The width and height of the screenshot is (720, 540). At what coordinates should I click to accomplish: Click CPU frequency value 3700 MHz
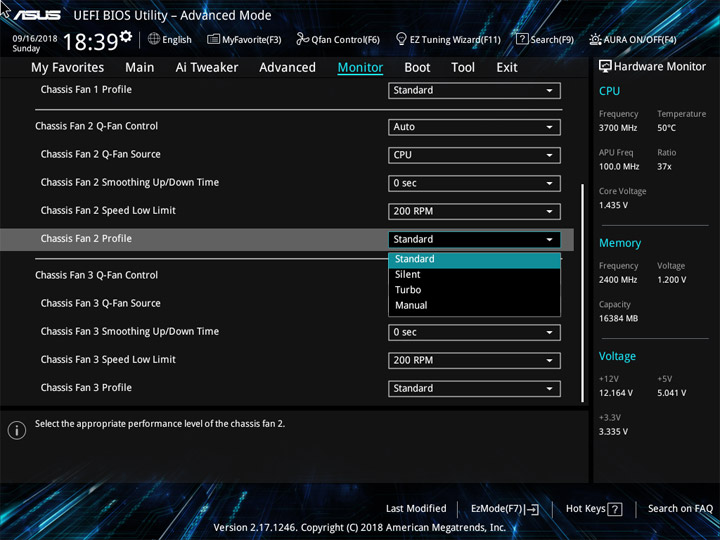coord(618,128)
